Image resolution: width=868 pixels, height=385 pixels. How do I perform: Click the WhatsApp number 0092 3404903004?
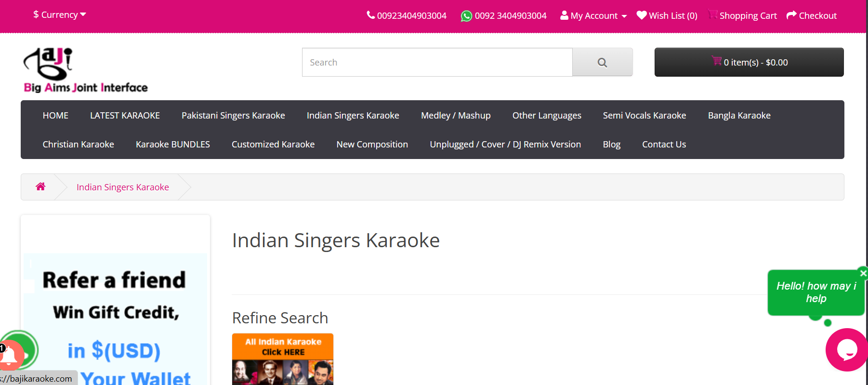coord(511,16)
